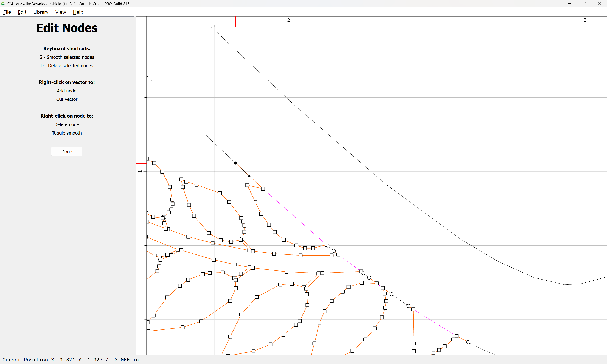Open the Library menu
Screen dimensions: 607x364
(x=41, y=12)
